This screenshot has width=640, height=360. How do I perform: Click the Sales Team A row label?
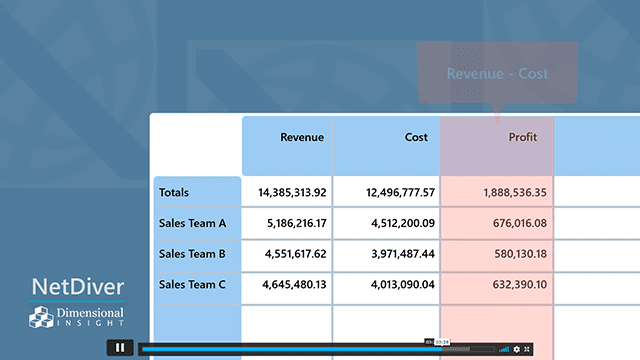click(x=192, y=223)
